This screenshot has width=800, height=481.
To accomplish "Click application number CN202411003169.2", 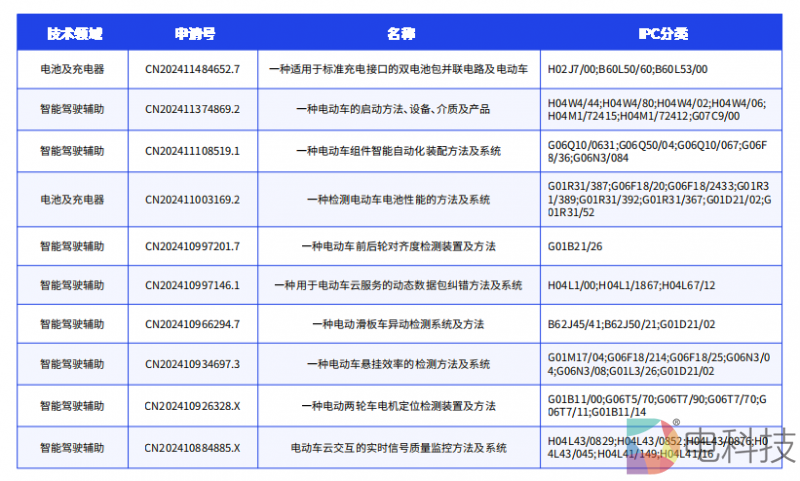I will [193, 199].
